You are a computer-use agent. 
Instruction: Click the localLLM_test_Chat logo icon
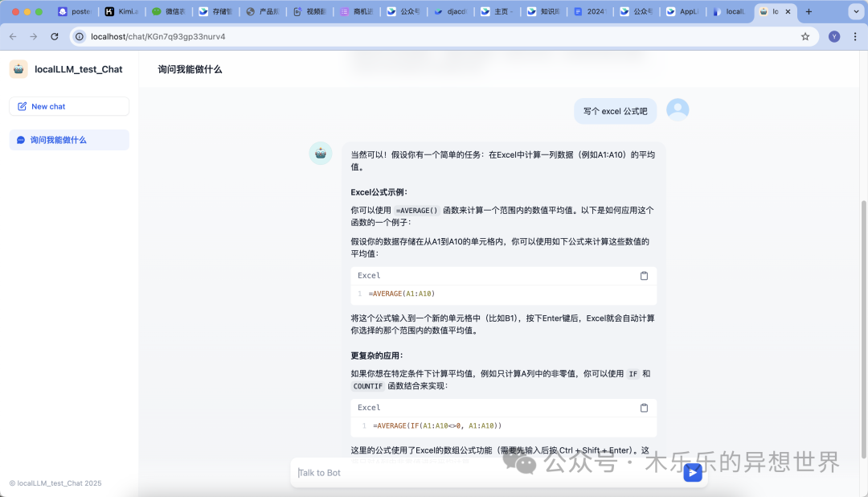[18, 69]
